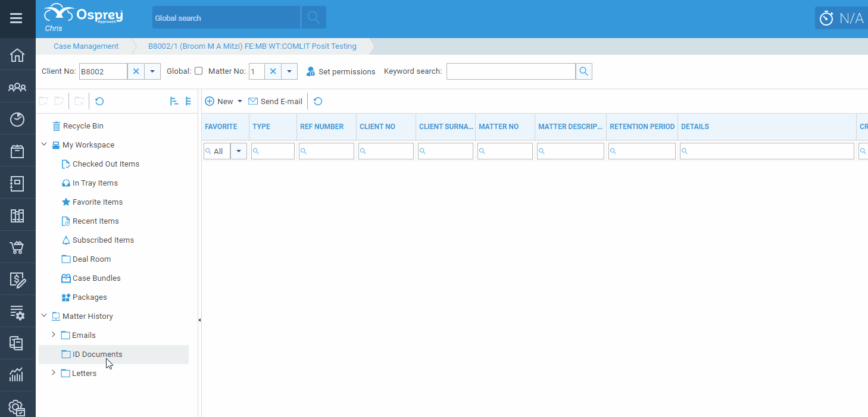Image resolution: width=868 pixels, height=417 pixels.
Task: Expand all folders in the tree
Action: click(x=174, y=102)
